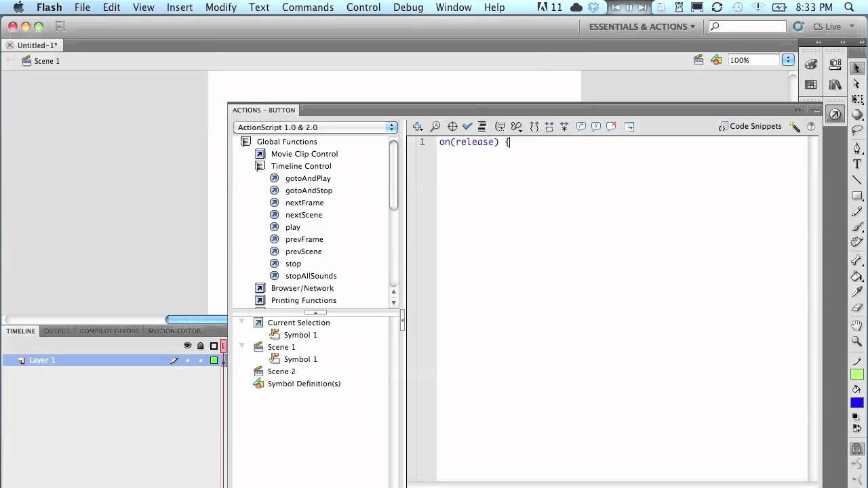Select the 3D Rotation tool
The width and height of the screenshot is (868, 488).
pyautogui.click(x=857, y=115)
